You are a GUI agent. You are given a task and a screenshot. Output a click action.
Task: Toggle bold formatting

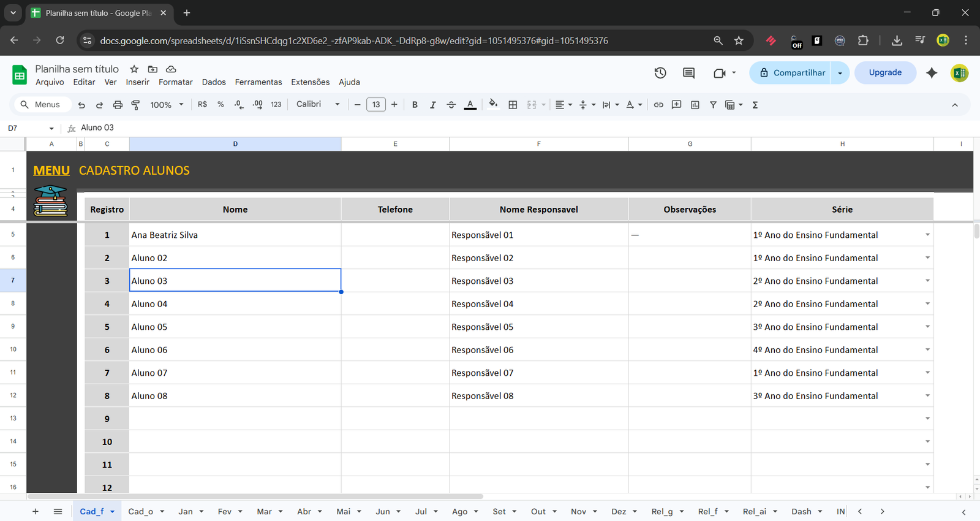click(x=415, y=105)
